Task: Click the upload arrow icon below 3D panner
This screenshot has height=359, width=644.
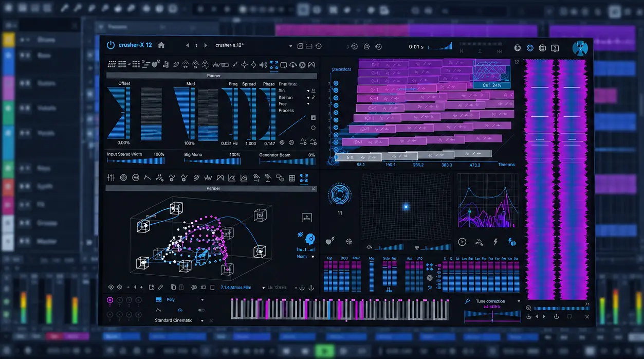Action: pos(310,288)
